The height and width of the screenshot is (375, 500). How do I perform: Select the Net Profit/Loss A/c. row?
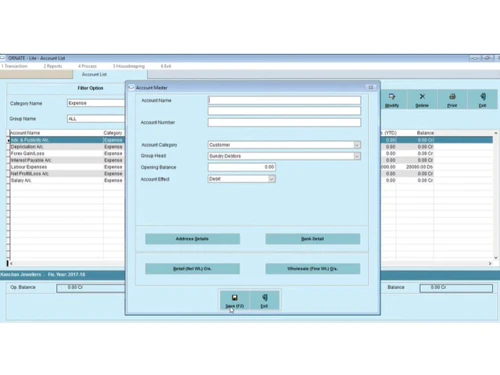tap(67, 173)
